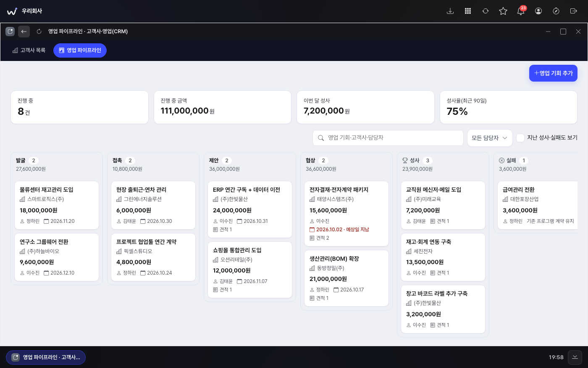Open the 모든 담당자 dropdown
Image resolution: width=588 pixels, height=368 pixels.
(x=490, y=138)
